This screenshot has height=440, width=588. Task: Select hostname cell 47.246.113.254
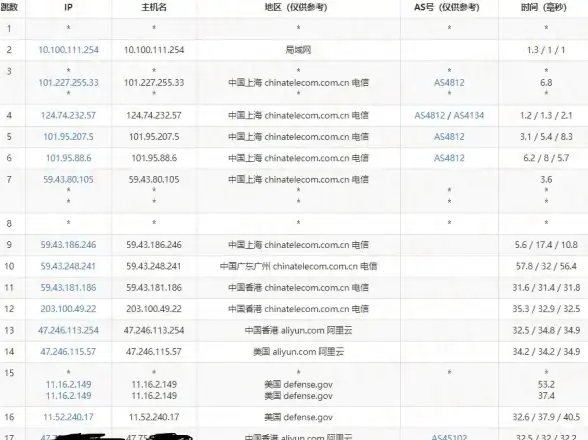click(154, 330)
